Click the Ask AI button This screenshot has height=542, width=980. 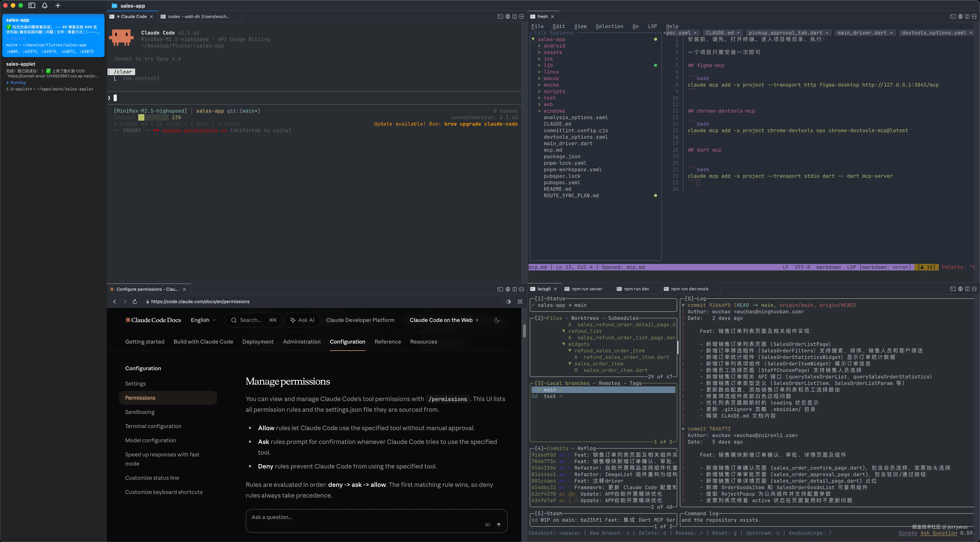[302, 320]
